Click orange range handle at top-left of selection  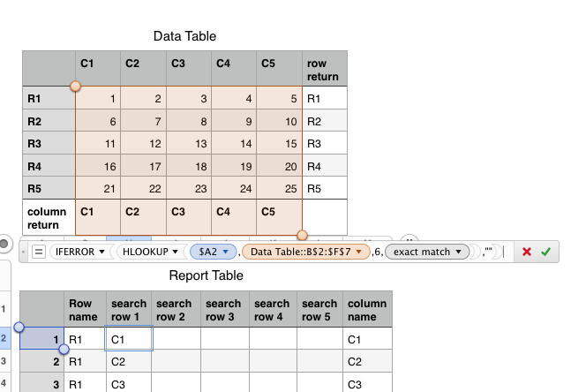76,86
